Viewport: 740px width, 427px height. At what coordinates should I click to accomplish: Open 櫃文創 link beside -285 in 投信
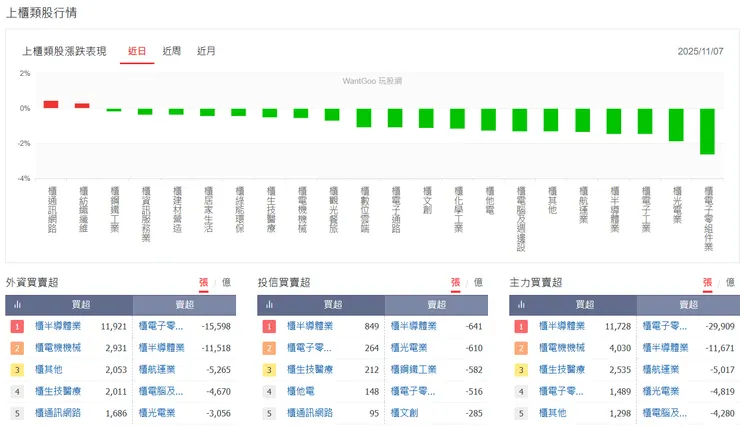coord(404,413)
